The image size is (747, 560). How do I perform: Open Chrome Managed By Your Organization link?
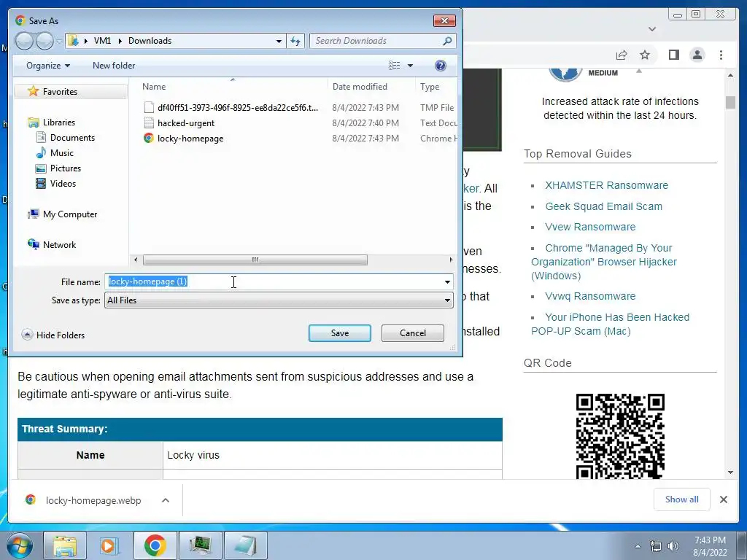tap(603, 262)
